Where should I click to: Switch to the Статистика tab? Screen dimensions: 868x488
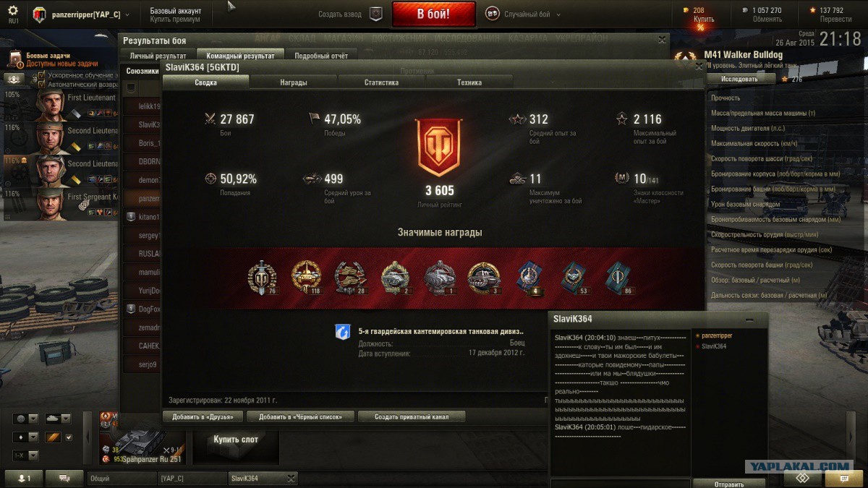pos(381,82)
